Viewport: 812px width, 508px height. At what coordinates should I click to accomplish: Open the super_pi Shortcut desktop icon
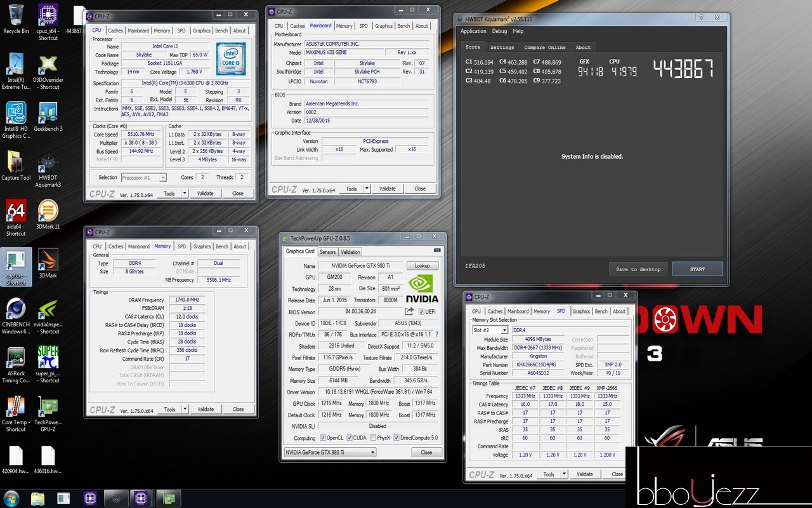click(48, 365)
